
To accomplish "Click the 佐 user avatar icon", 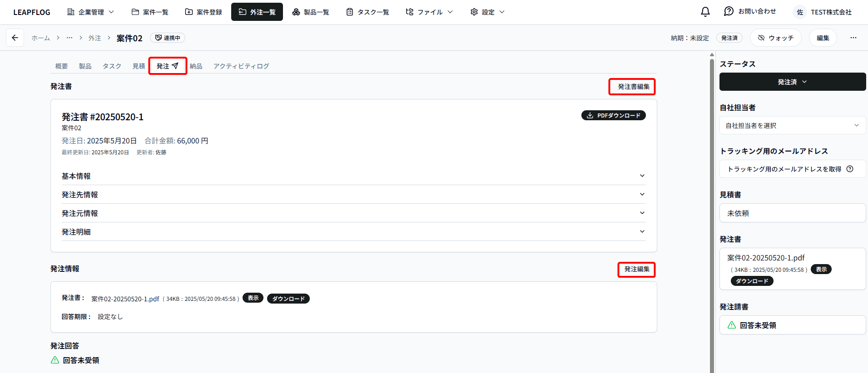I will coord(800,12).
